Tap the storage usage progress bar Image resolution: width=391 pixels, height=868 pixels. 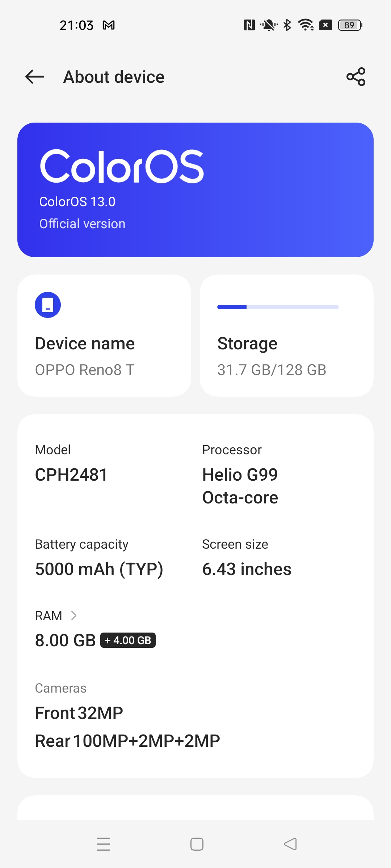278,307
